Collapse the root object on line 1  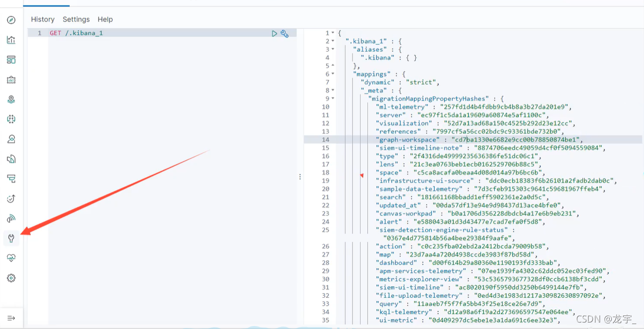tap(333, 33)
